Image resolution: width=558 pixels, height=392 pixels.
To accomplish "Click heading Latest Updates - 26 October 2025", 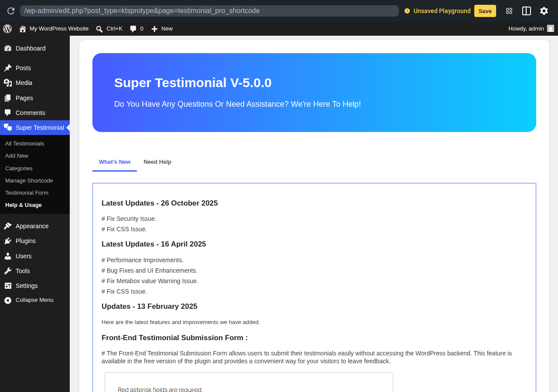I will [x=160, y=203].
